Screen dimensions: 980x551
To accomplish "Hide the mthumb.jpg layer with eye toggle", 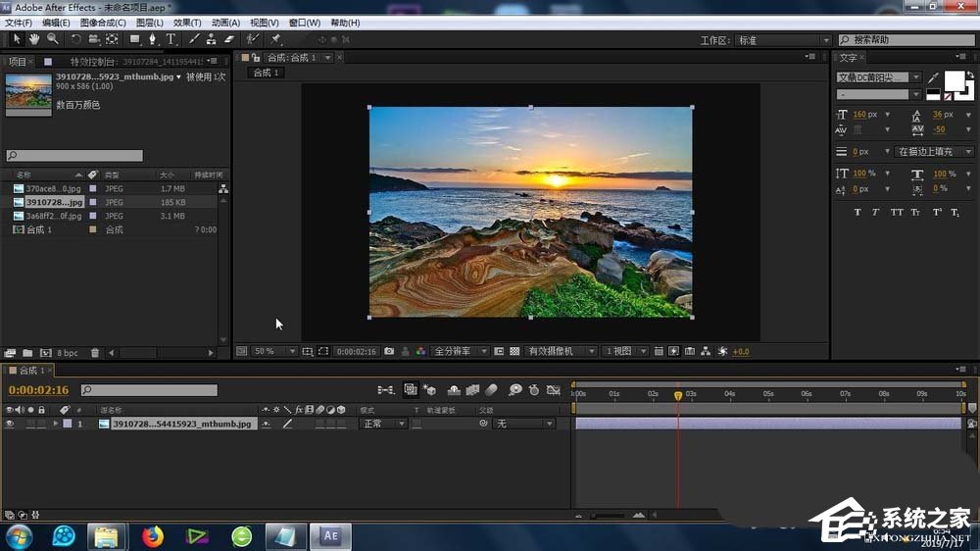I will pos(10,425).
